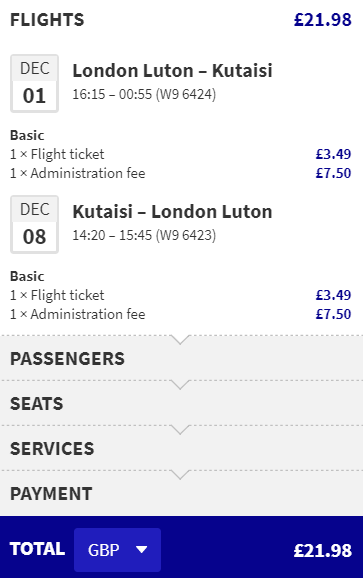Select the DEC 08 date calendar icon
This screenshot has height=578, width=363.
click(x=34, y=224)
